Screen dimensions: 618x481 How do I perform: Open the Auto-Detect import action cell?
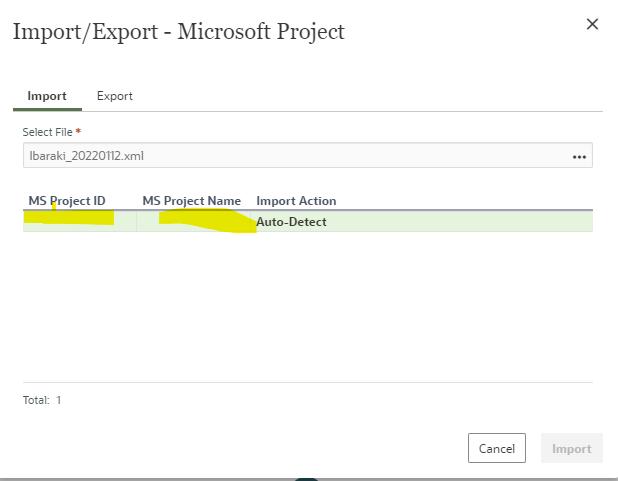pyautogui.click(x=422, y=222)
